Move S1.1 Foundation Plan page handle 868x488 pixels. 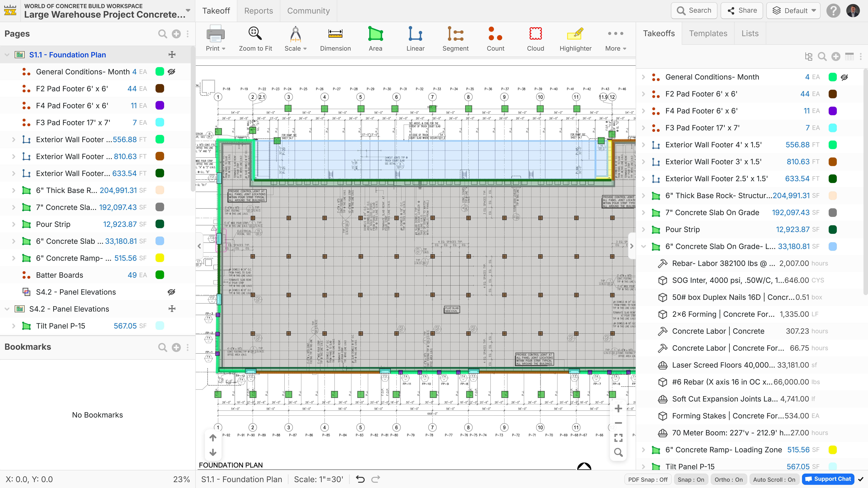coord(172,55)
